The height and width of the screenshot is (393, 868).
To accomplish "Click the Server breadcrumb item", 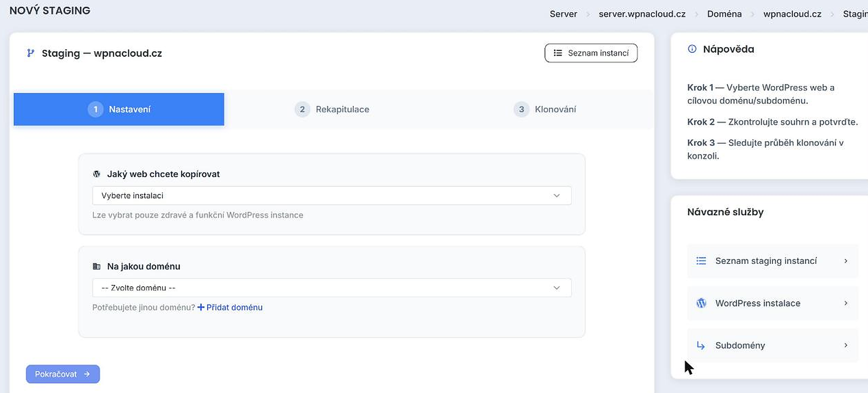I will click(563, 14).
